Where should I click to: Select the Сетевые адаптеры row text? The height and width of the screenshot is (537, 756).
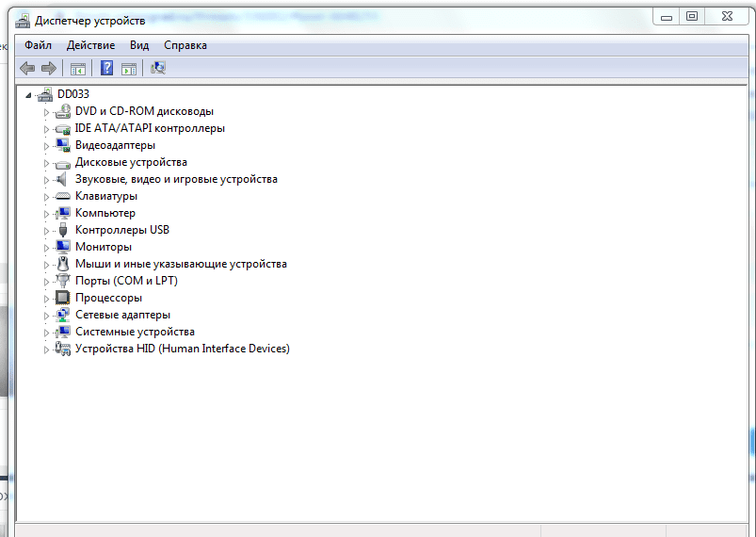tap(123, 315)
